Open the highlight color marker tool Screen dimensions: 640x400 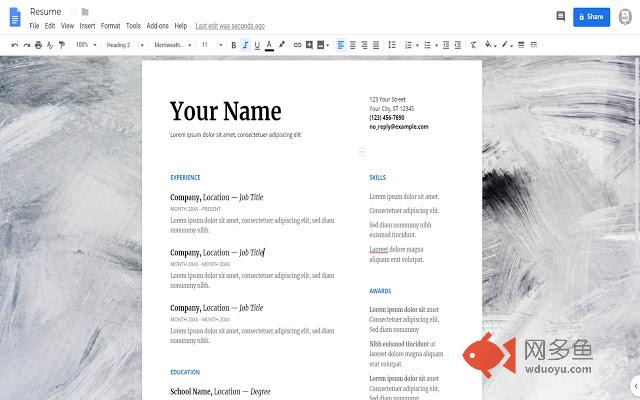click(x=282, y=44)
